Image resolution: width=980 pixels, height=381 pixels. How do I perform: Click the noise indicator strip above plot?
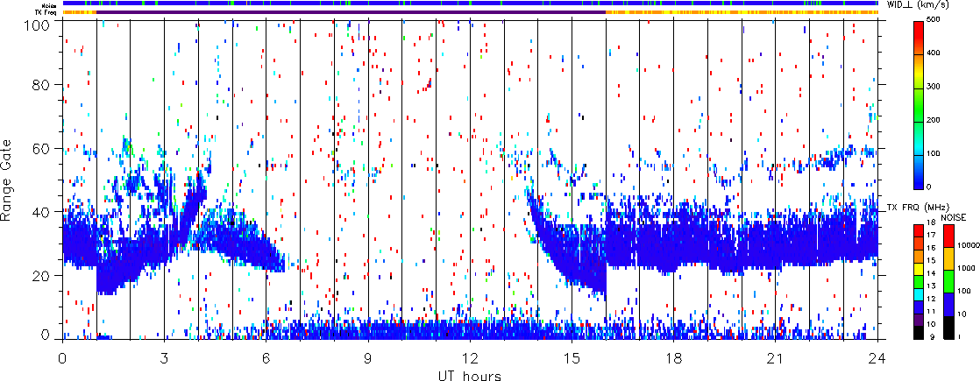click(x=470, y=4)
